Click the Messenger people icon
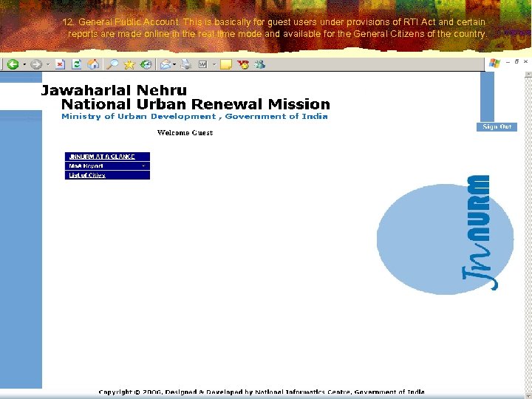The height and width of the screenshot is (399, 532). (259, 64)
